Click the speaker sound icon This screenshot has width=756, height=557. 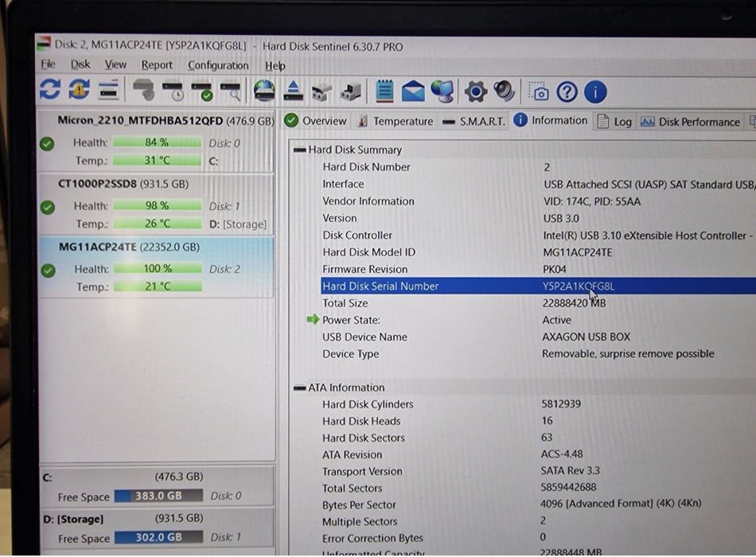pos(505,92)
